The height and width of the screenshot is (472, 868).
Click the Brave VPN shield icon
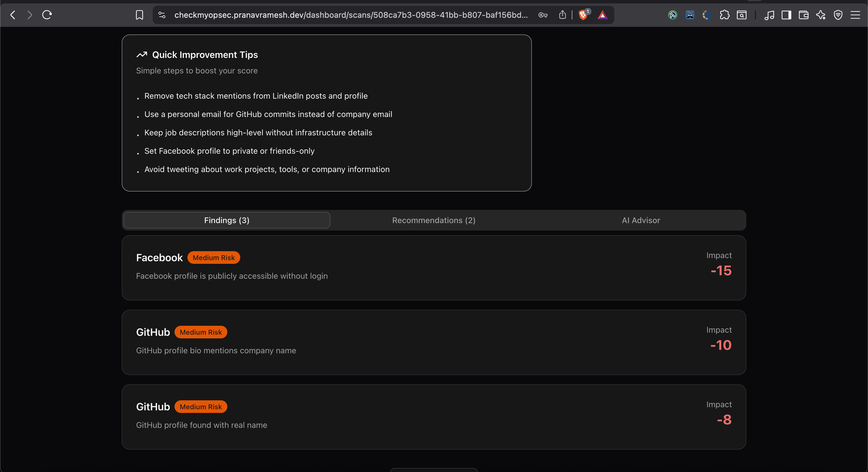coord(838,15)
